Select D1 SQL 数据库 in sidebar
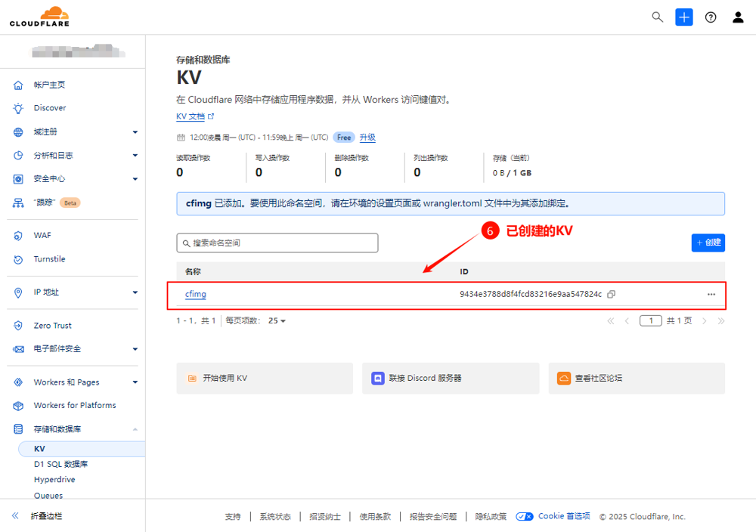The width and height of the screenshot is (756, 532). (60, 464)
